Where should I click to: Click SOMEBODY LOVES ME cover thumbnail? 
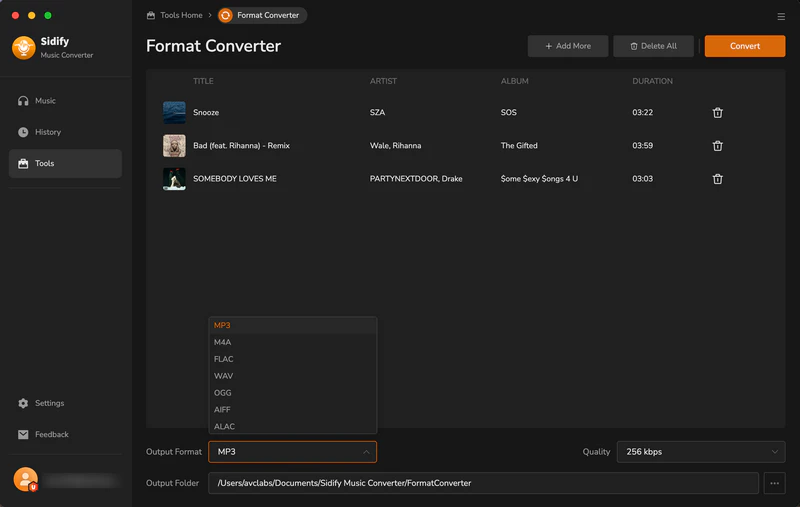(x=174, y=179)
